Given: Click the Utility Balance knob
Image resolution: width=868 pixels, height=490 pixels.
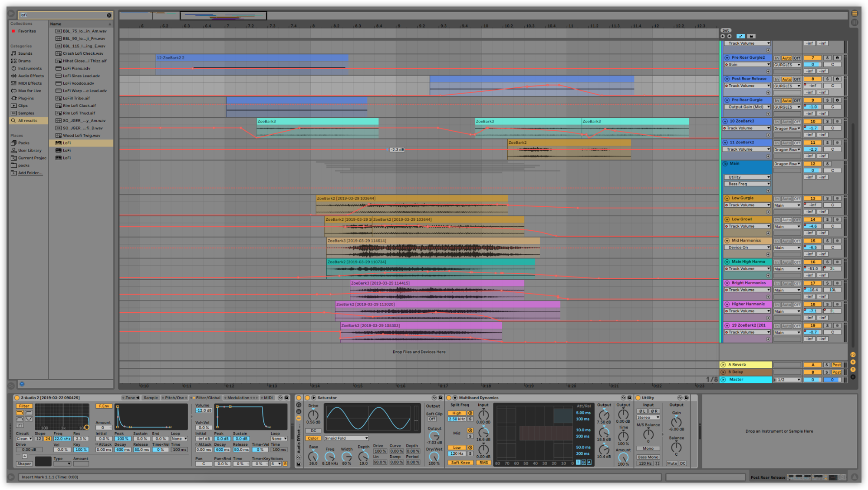Looking at the screenshot, I should (676, 447).
